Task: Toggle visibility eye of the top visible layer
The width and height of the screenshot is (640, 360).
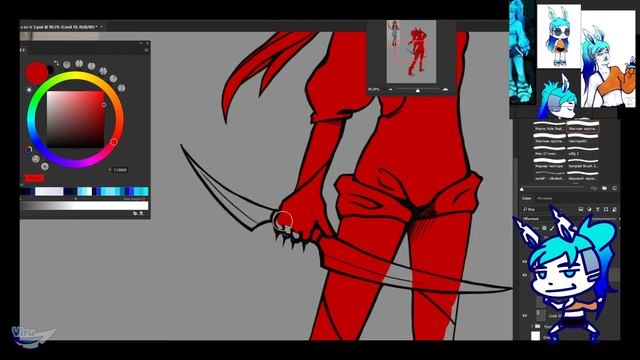Action: pos(525,262)
